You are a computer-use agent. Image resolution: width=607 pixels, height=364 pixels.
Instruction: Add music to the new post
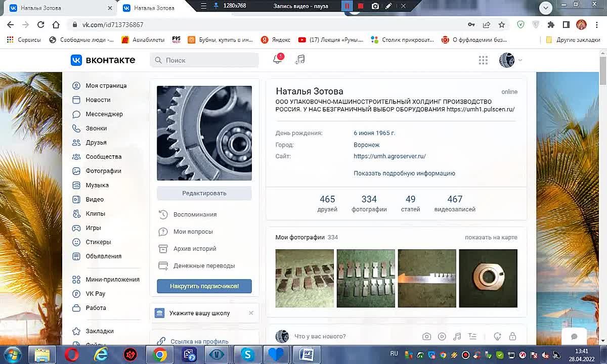pyautogui.click(x=457, y=336)
